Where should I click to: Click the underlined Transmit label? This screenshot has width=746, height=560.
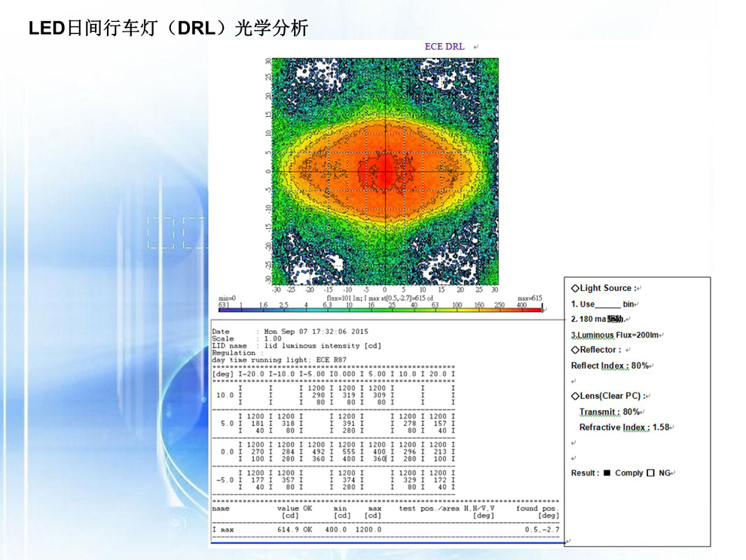[x=599, y=412]
